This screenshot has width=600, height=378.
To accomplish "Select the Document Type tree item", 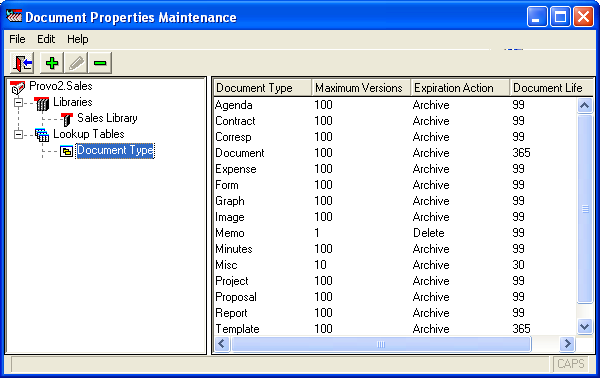I will pyautogui.click(x=115, y=150).
